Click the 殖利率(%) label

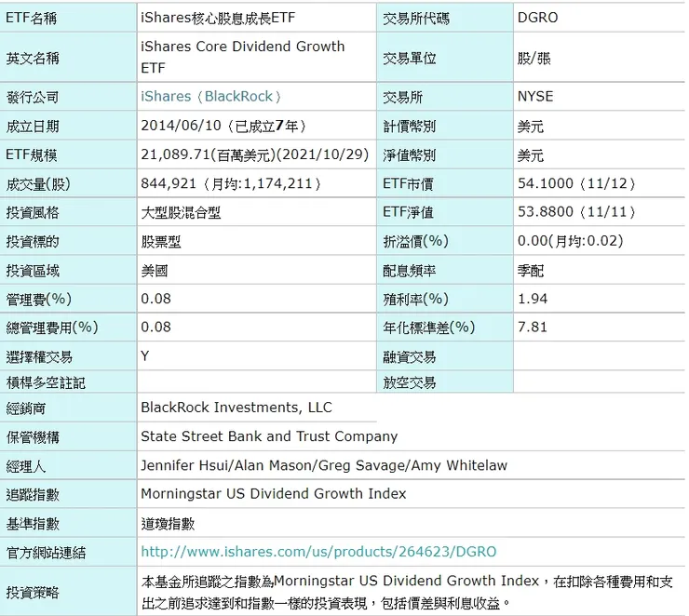coord(415,299)
